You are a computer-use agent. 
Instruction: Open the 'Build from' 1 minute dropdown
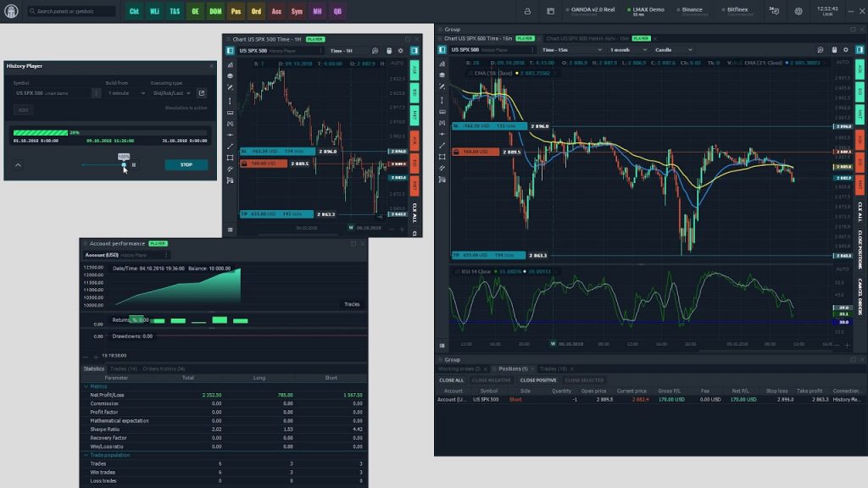[125, 93]
